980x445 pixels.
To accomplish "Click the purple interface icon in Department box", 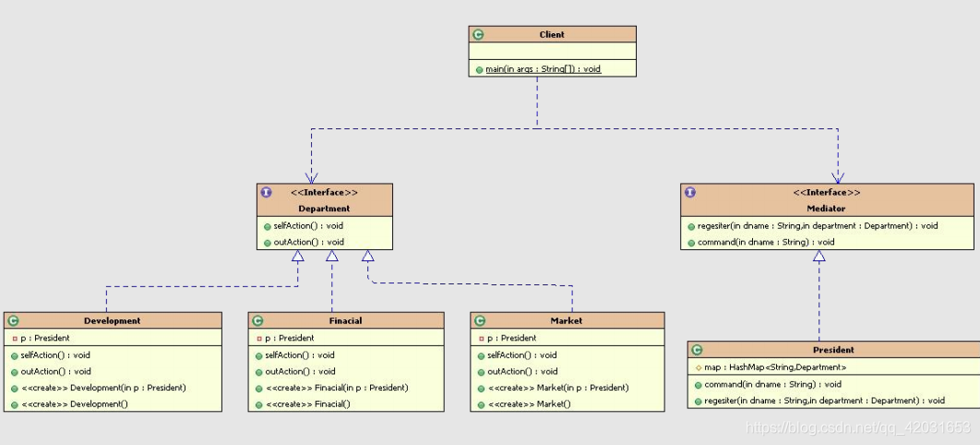I will tap(267, 193).
